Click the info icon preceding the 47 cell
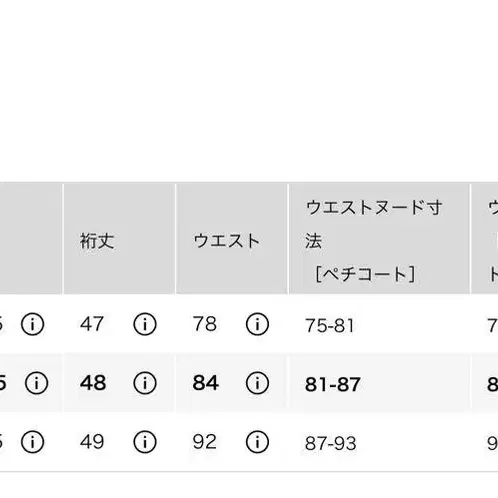This screenshot has height=498, width=498. (32, 324)
